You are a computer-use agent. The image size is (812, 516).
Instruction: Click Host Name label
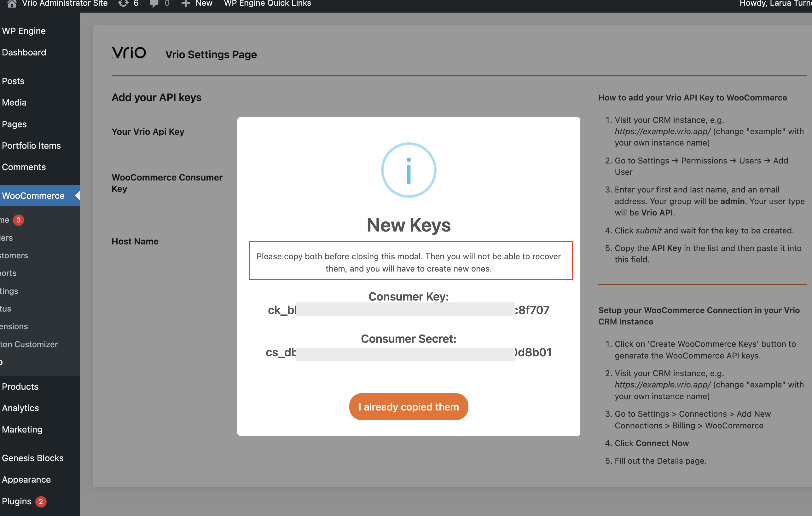(x=135, y=241)
